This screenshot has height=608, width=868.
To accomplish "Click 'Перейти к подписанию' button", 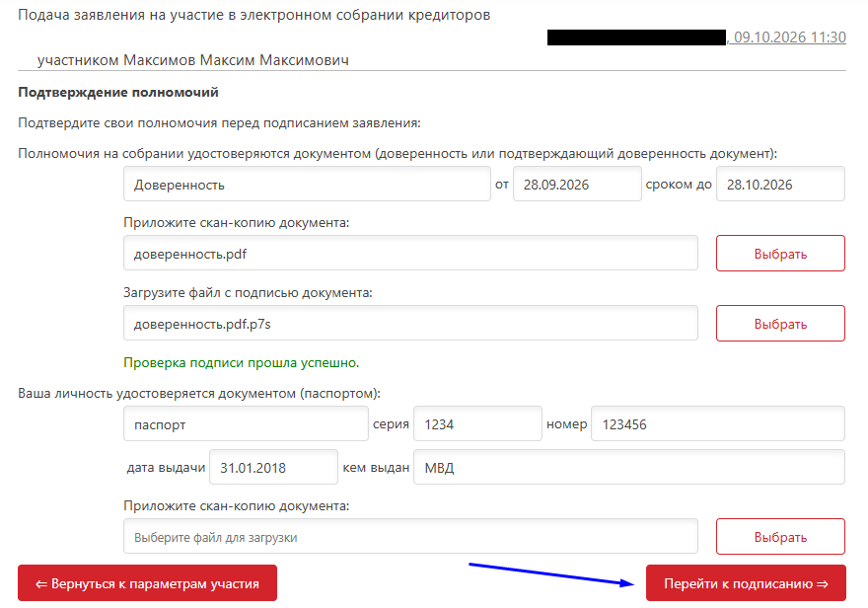I will pos(746,583).
